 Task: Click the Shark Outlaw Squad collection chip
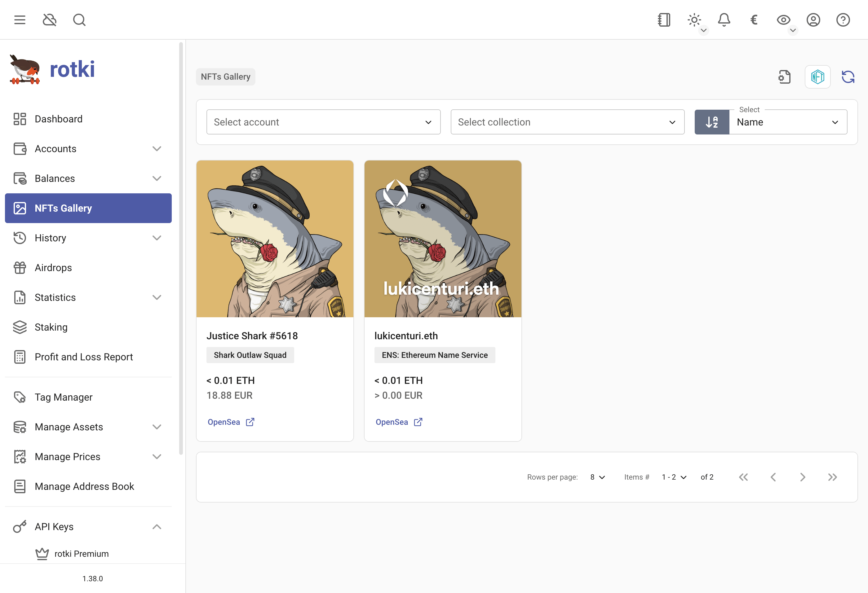tap(250, 355)
